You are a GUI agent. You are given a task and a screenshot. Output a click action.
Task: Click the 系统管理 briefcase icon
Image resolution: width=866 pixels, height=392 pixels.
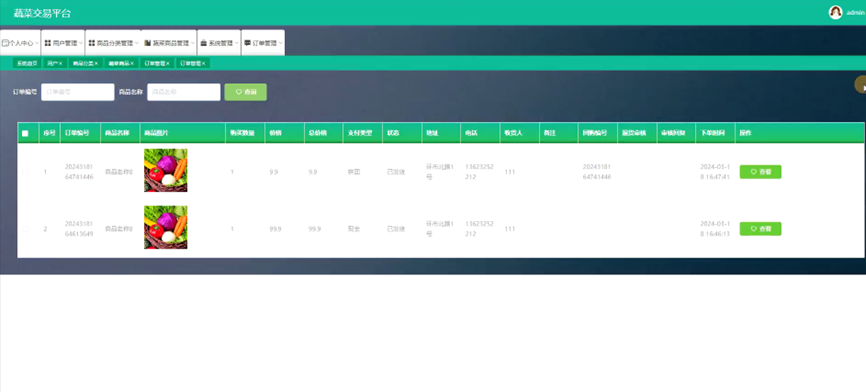click(x=203, y=43)
